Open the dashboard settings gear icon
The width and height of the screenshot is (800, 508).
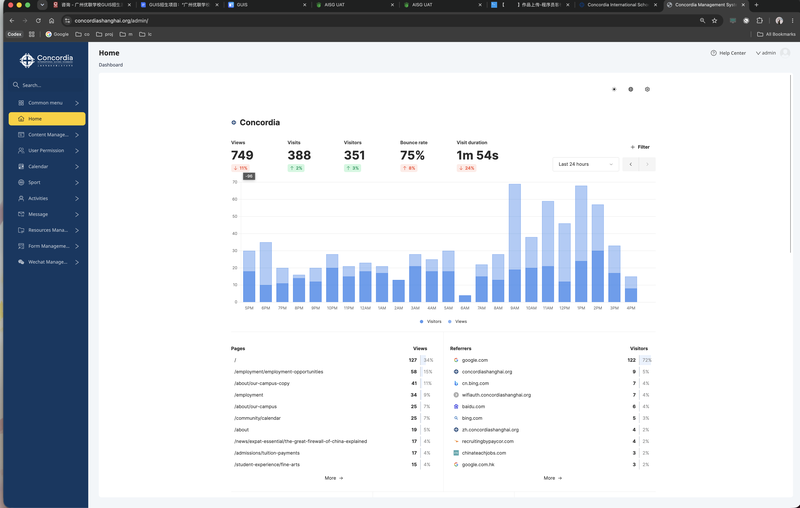pyautogui.click(x=647, y=89)
